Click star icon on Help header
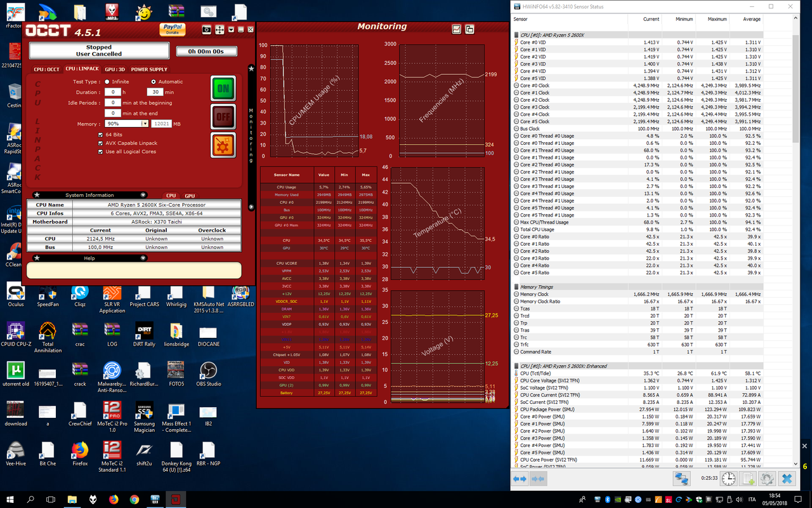 [37, 258]
